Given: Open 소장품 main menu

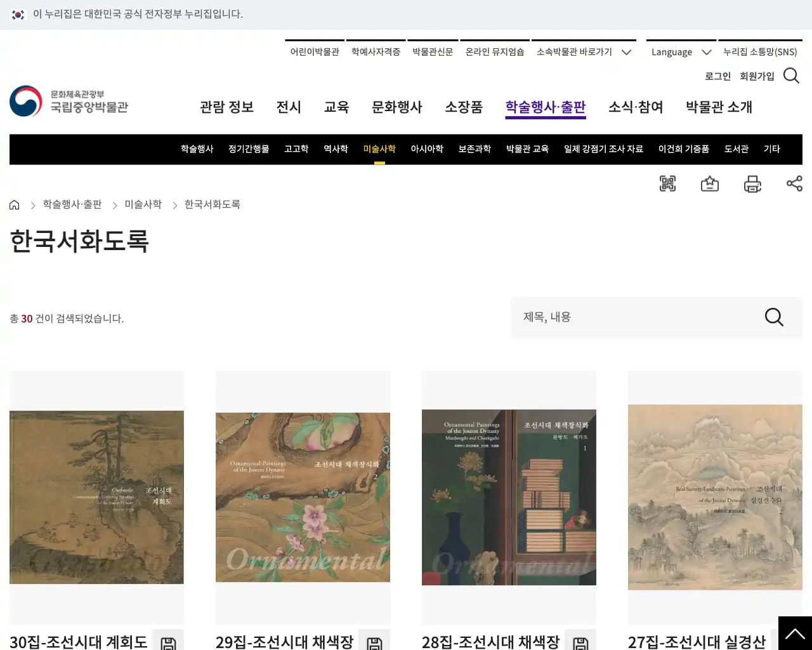Looking at the screenshot, I should point(464,107).
